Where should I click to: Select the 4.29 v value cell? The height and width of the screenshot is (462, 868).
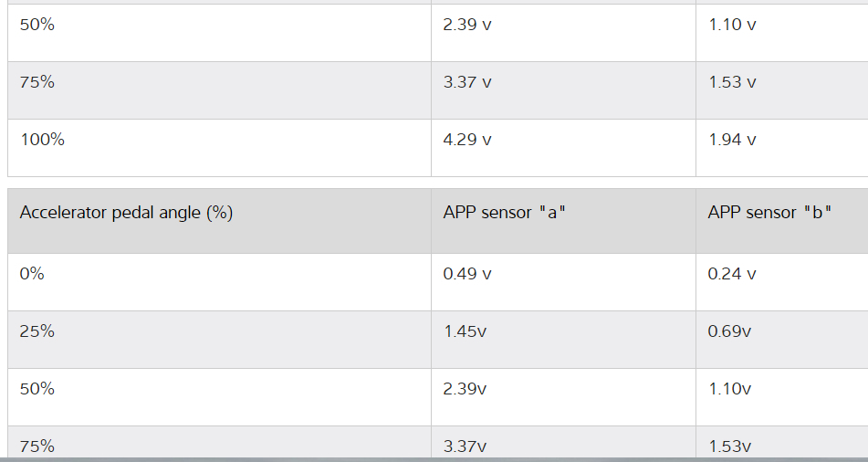click(x=467, y=140)
